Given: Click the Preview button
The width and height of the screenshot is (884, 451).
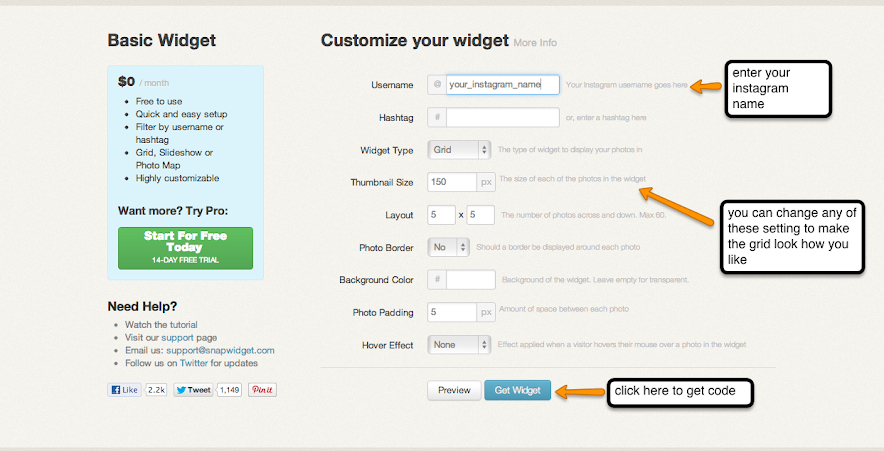Looking at the screenshot, I should (454, 390).
